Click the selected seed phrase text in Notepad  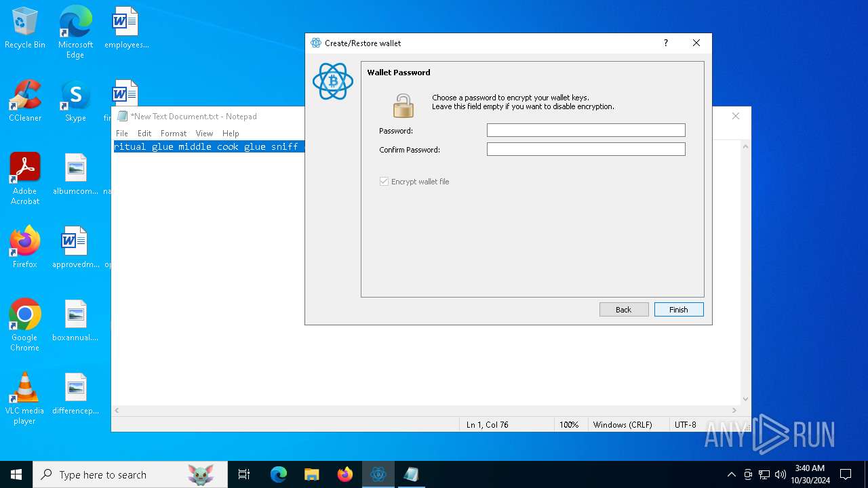tap(209, 146)
